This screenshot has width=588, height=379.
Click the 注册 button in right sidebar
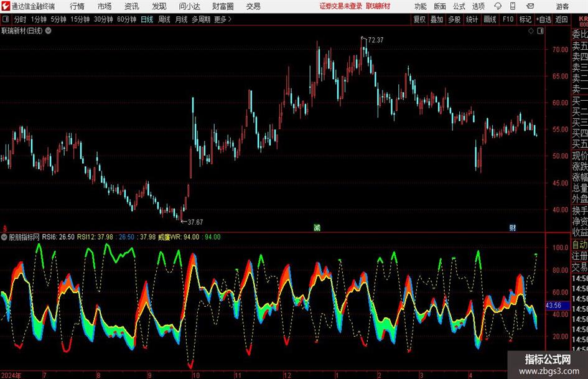point(579,256)
